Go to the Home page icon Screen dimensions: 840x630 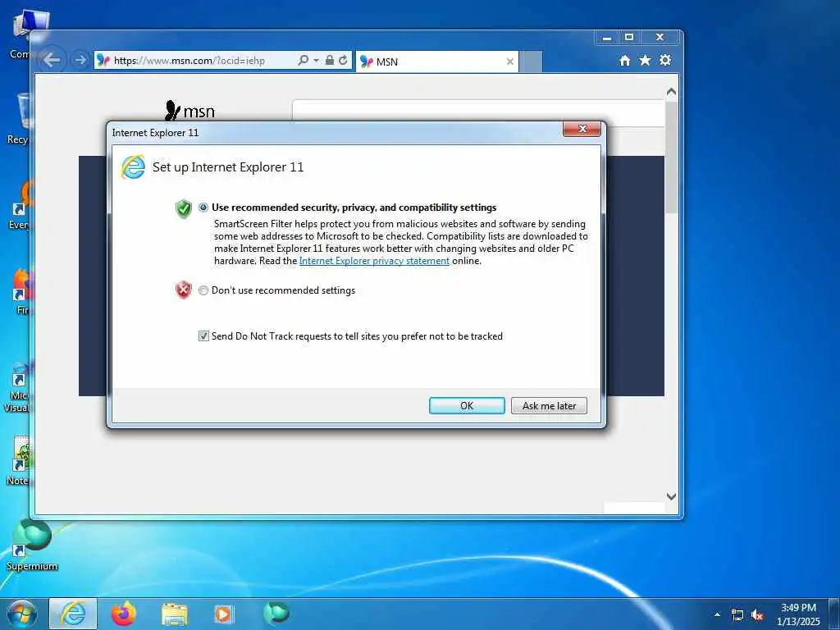pyautogui.click(x=624, y=61)
